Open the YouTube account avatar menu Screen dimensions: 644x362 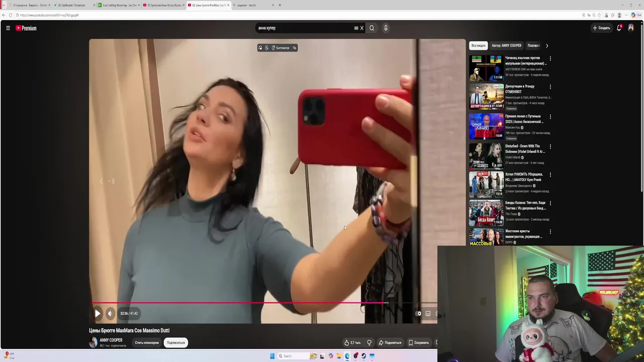631,28
